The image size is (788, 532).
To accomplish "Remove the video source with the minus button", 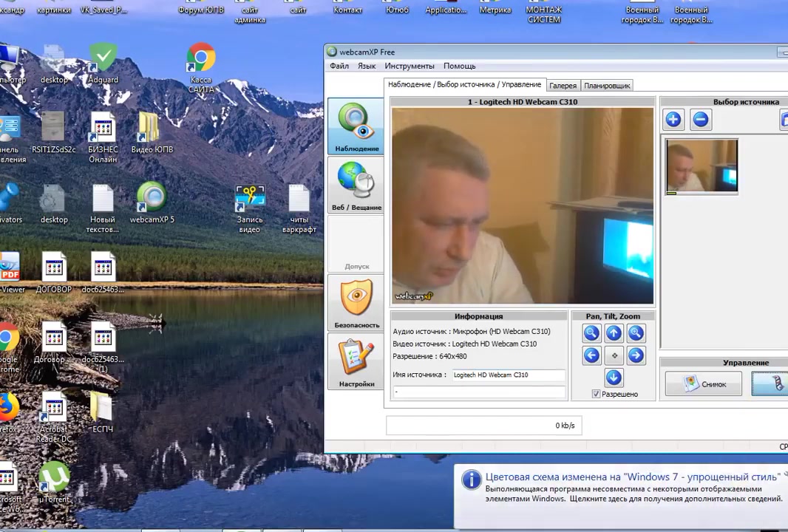I will pos(701,120).
